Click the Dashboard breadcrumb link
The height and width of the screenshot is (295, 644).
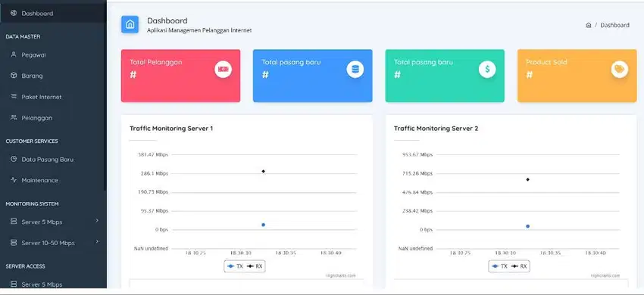614,25
